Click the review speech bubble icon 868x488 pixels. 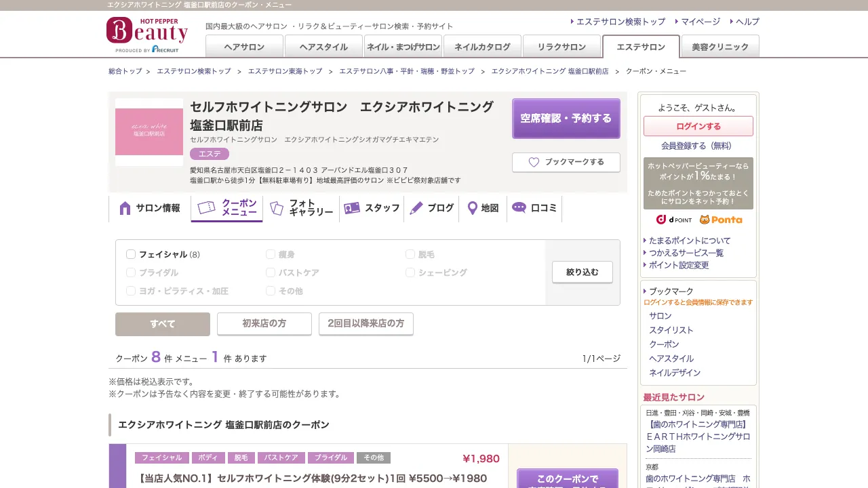[519, 207]
